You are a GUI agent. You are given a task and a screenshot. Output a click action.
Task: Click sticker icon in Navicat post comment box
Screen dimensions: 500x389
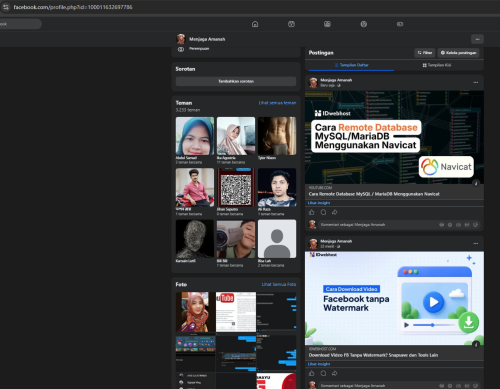click(475, 225)
